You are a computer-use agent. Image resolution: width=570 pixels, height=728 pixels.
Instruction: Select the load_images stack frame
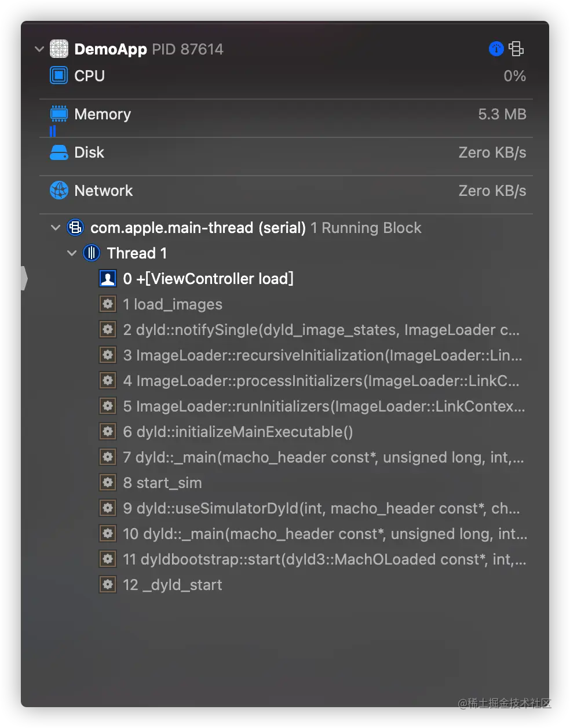[x=172, y=304]
